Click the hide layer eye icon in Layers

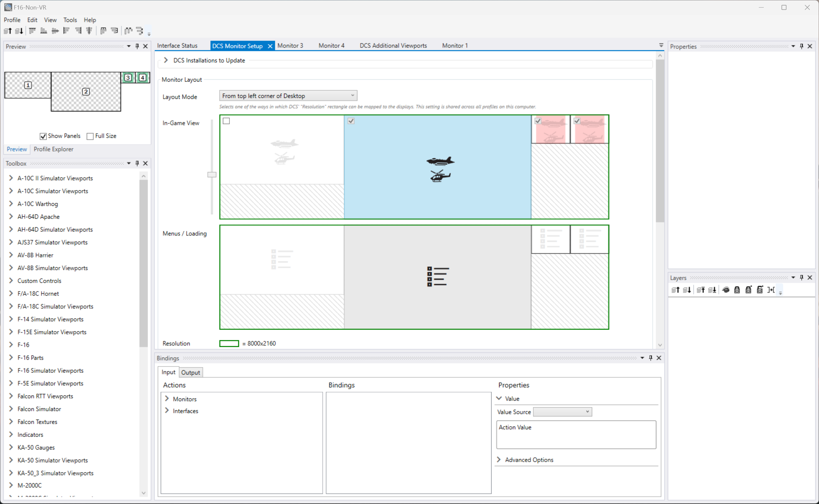click(x=726, y=290)
